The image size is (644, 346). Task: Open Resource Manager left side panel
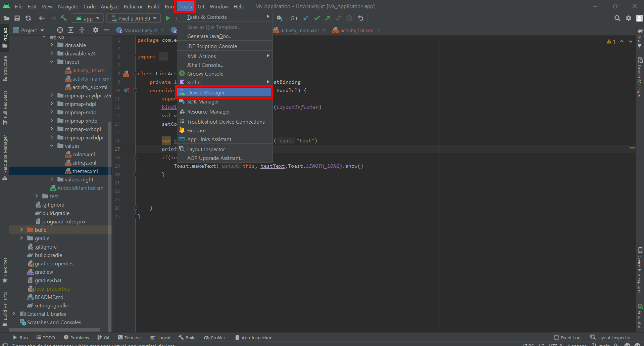(x=5, y=158)
